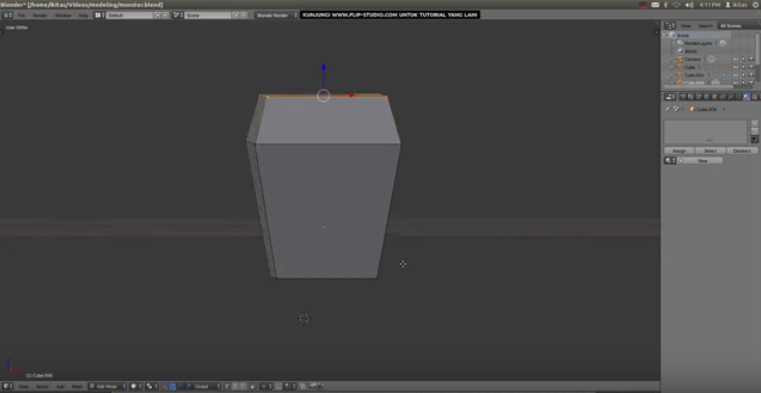The image size is (761, 393).
Task: Enable the translate manipulator
Action: [x=172, y=386]
